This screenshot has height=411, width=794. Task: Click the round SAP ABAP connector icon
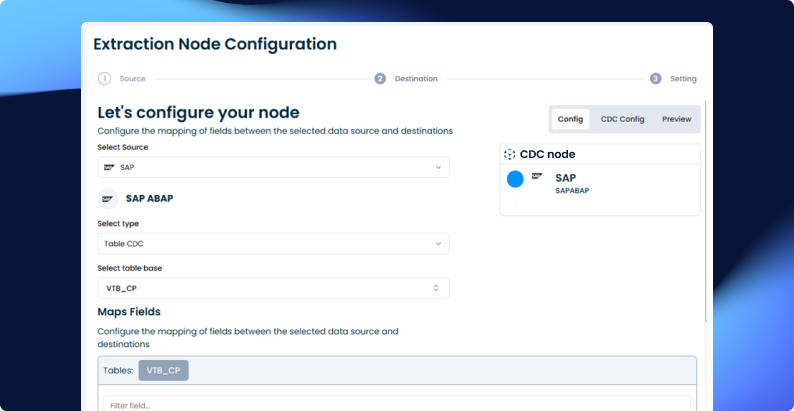(108, 198)
